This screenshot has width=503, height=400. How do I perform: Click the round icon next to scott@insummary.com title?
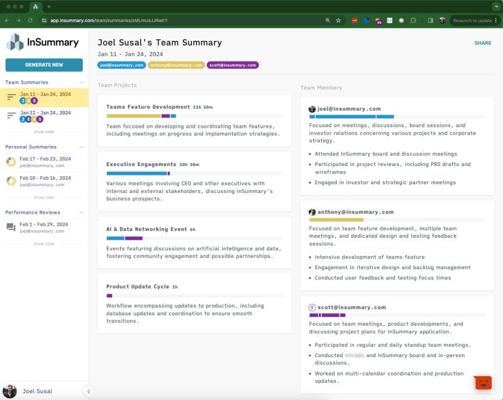(x=312, y=307)
